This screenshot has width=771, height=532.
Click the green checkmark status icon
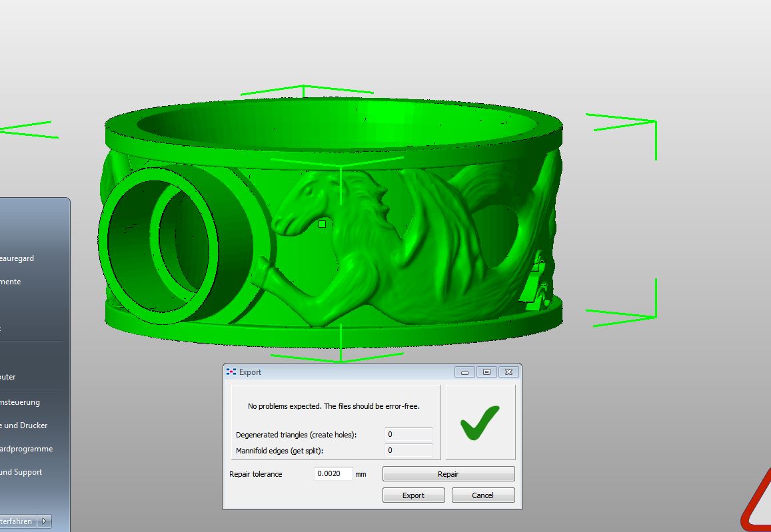click(x=480, y=422)
